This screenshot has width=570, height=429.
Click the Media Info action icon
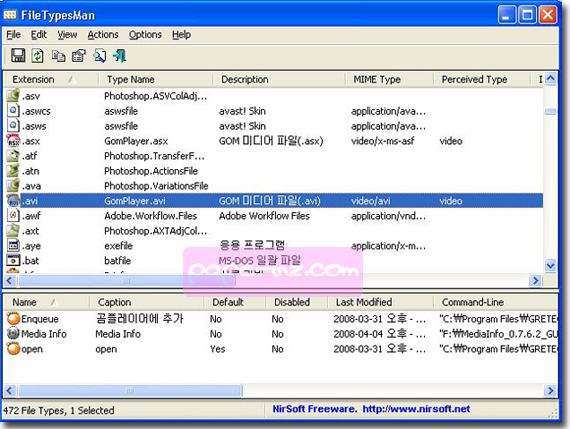(x=13, y=333)
